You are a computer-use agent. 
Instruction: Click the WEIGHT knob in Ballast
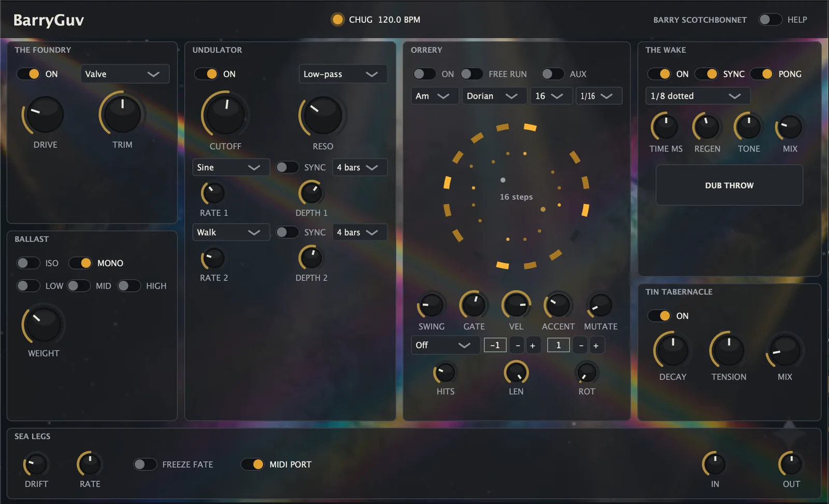(x=43, y=324)
